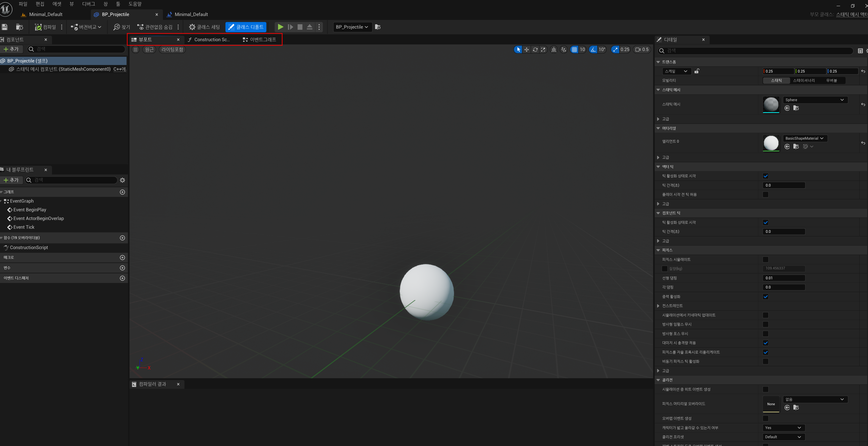
Task: Click the save blueprint icon
Action: coord(4,27)
